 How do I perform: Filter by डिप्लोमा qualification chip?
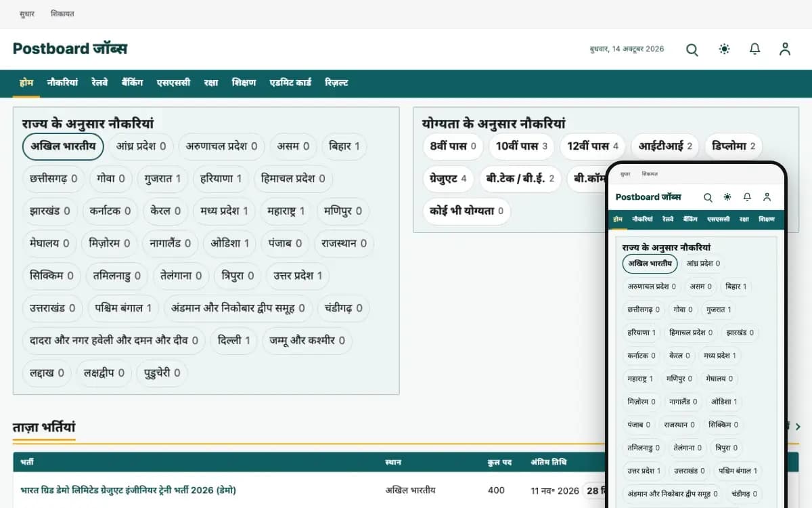pyautogui.click(x=734, y=146)
